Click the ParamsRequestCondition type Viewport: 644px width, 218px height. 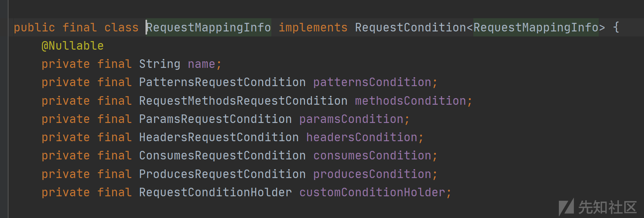tap(216, 119)
